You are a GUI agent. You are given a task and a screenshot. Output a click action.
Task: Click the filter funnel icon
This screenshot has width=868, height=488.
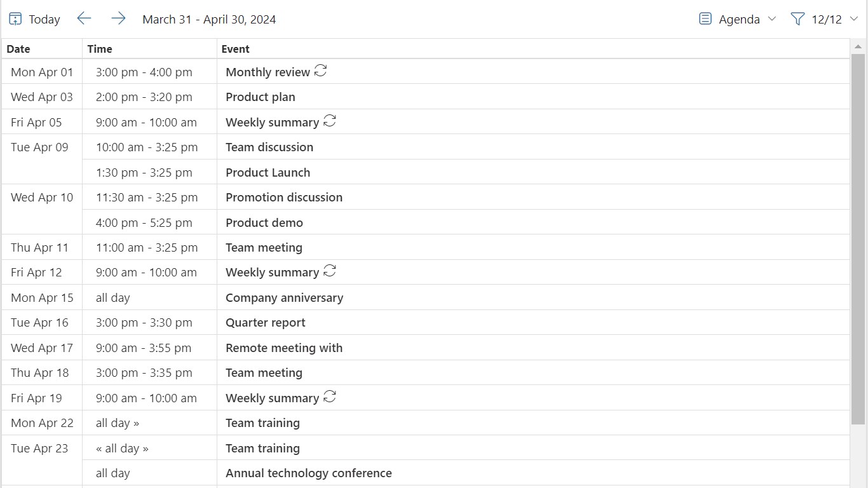tap(797, 19)
